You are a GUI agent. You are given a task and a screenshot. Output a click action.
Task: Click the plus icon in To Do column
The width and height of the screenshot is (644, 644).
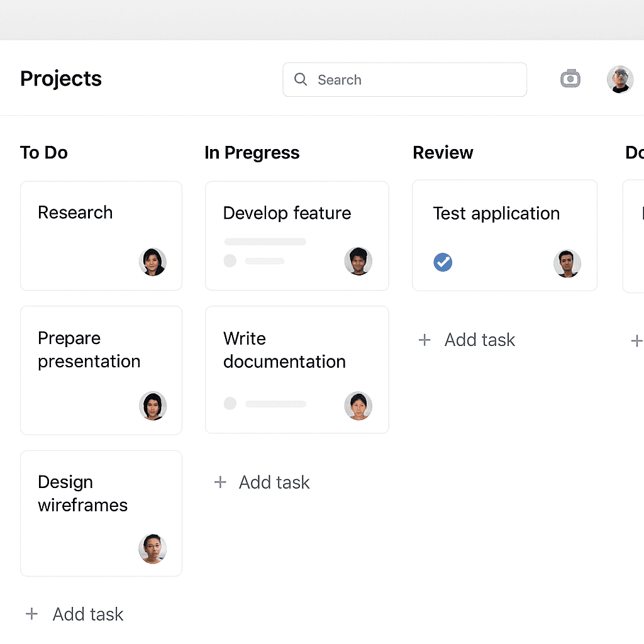click(x=31, y=614)
